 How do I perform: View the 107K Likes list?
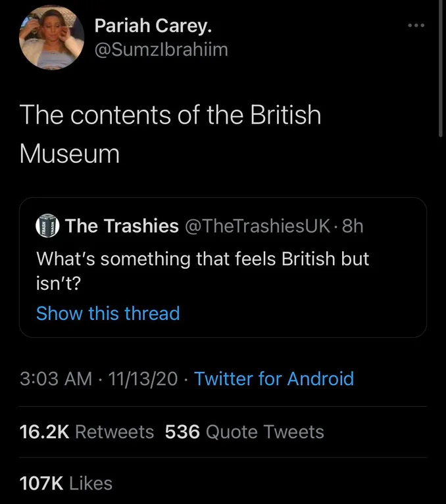coord(66,483)
